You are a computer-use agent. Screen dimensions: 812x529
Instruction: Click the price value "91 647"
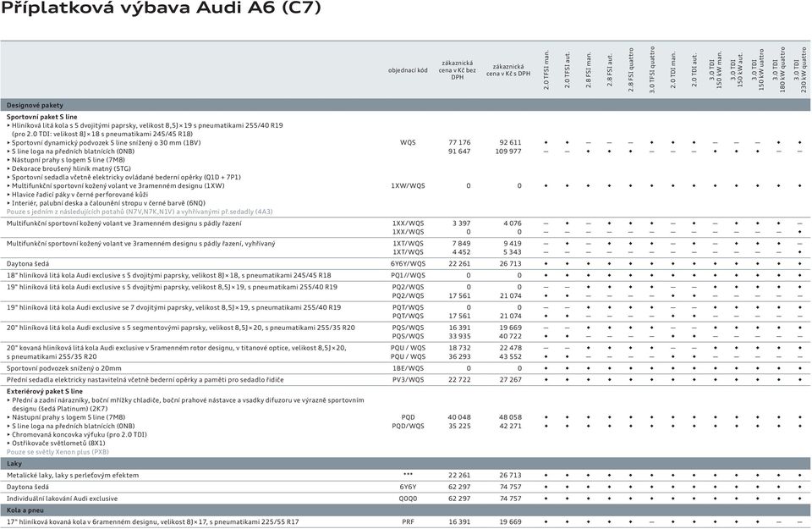[x=459, y=152]
